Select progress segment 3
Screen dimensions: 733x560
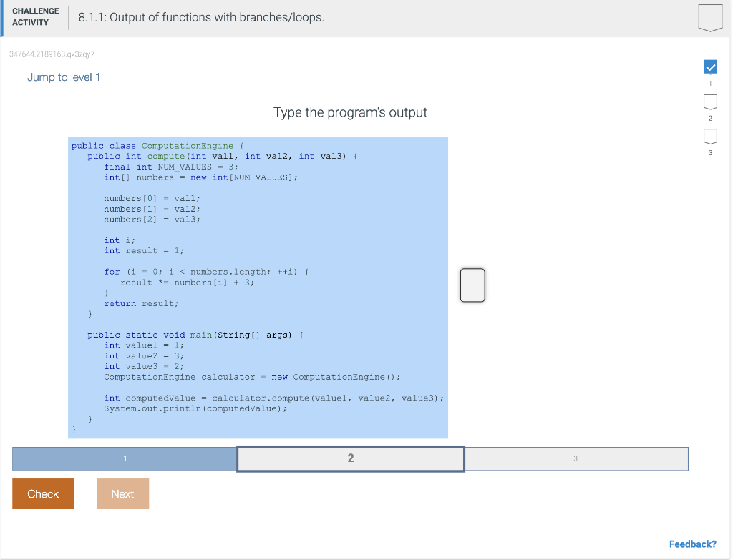(x=576, y=458)
